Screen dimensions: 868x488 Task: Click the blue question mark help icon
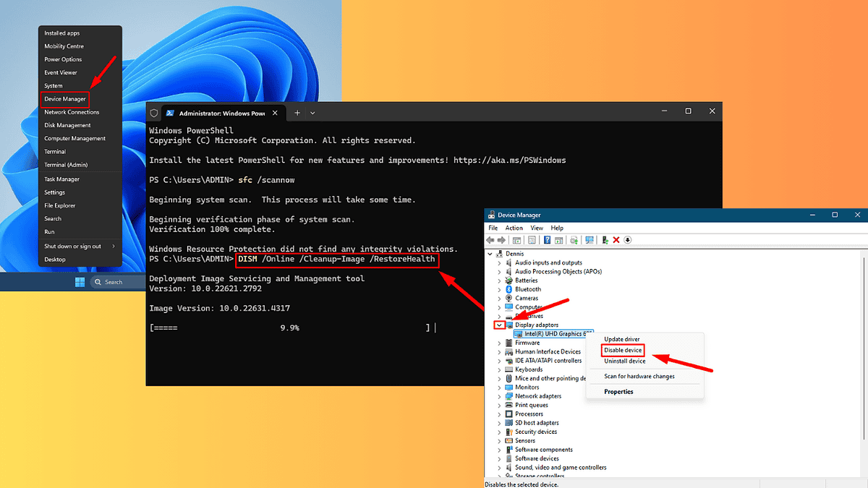[x=547, y=240]
